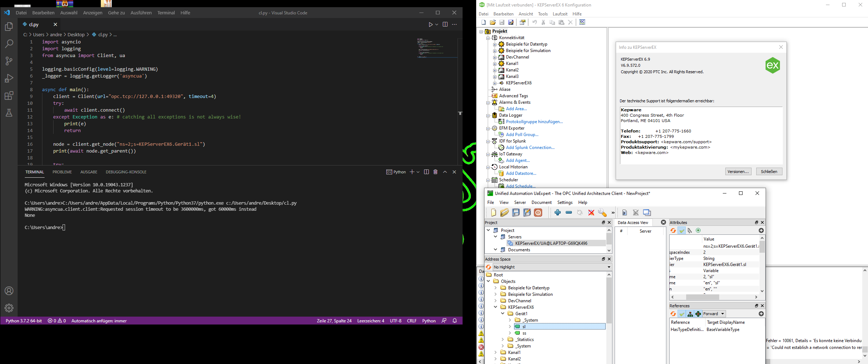The width and height of the screenshot is (868, 364).
Task: Click the Attributes panel horizontal scrollbar
Action: pos(702,297)
